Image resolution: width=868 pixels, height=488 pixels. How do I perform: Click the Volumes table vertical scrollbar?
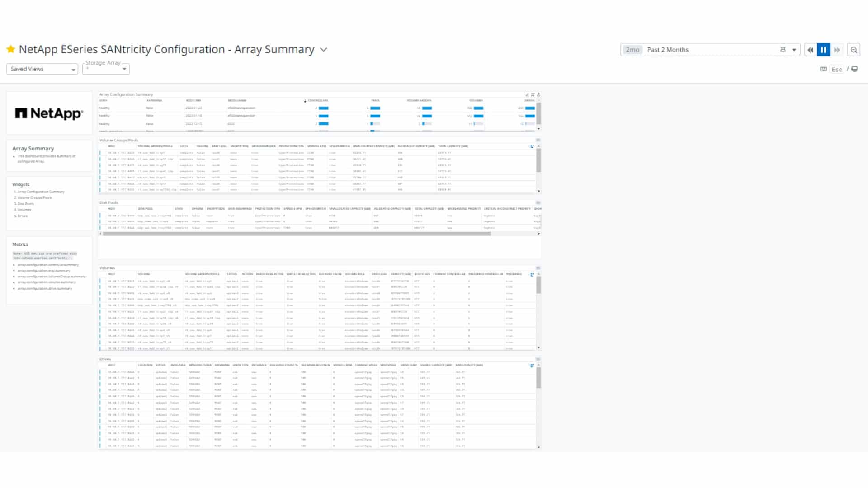pyautogui.click(x=538, y=285)
